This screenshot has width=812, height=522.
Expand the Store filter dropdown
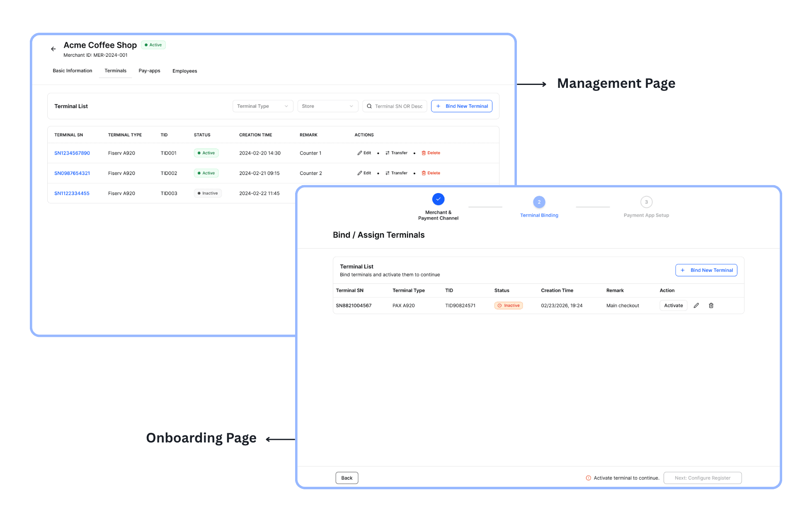[x=327, y=106]
